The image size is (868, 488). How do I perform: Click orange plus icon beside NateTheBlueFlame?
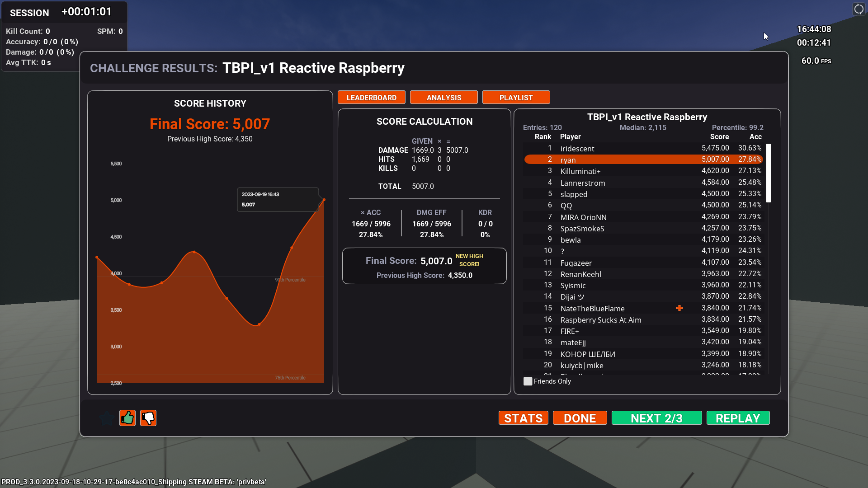(x=679, y=308)
